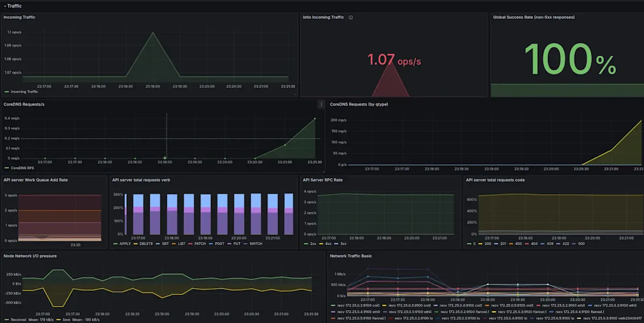Click the PUT verb legend color marker
This screenshot has height=323, width=644.
coord(229,244)
